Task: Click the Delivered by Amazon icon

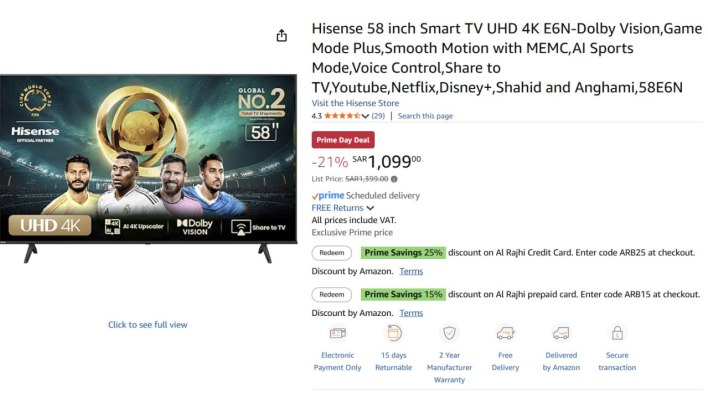Action: point(561,334)
